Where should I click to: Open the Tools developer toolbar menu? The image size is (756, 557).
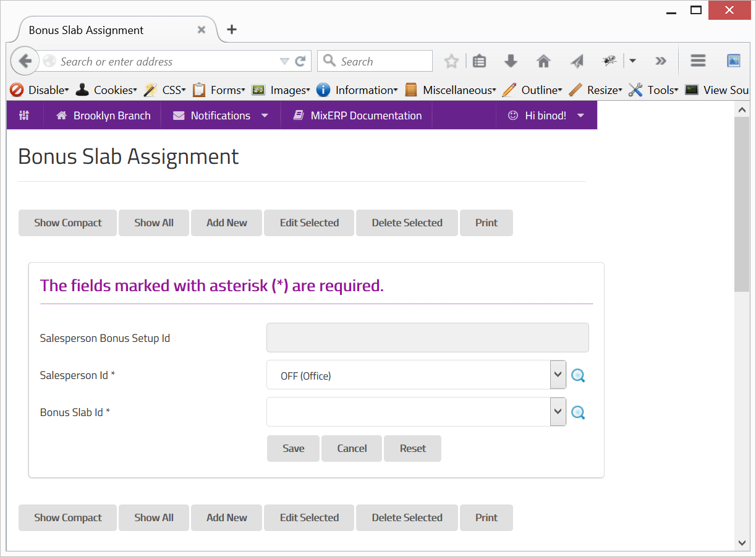pos(653,90)
